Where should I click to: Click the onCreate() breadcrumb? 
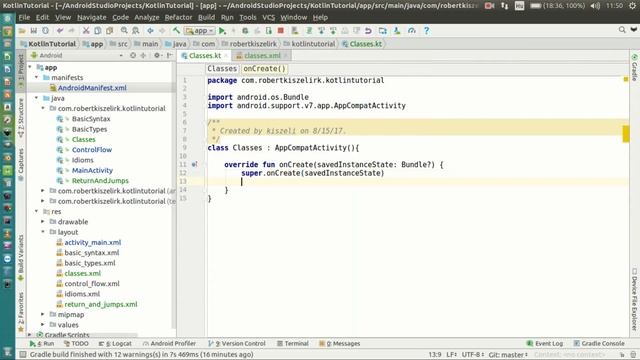[x=264, y=69]
